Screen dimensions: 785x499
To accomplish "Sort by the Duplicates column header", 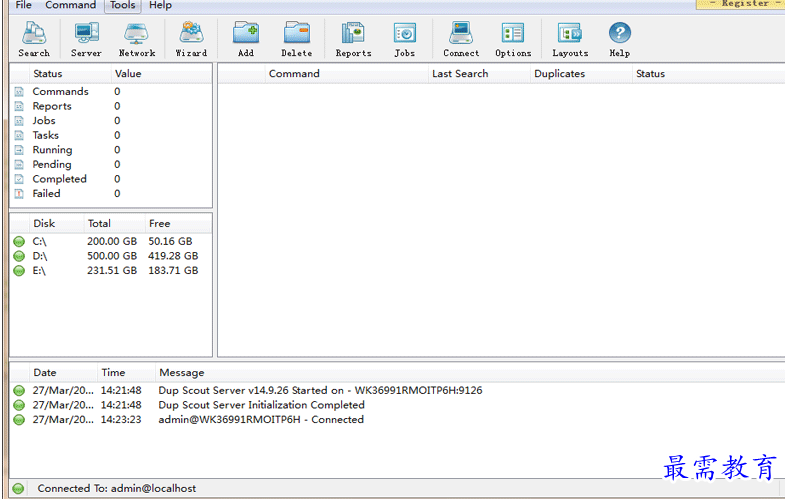I will coord(582,74).
